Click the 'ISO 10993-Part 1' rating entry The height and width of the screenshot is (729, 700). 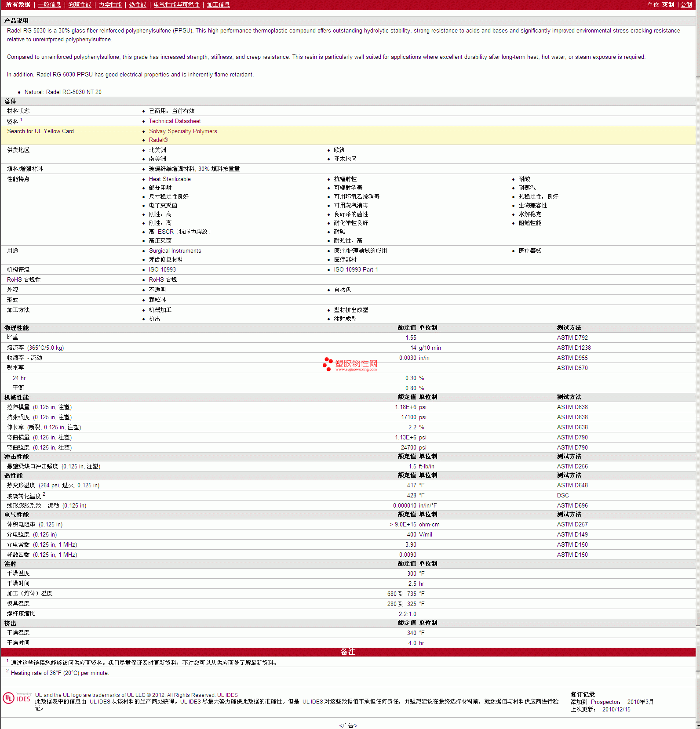(x=356, y=269)
